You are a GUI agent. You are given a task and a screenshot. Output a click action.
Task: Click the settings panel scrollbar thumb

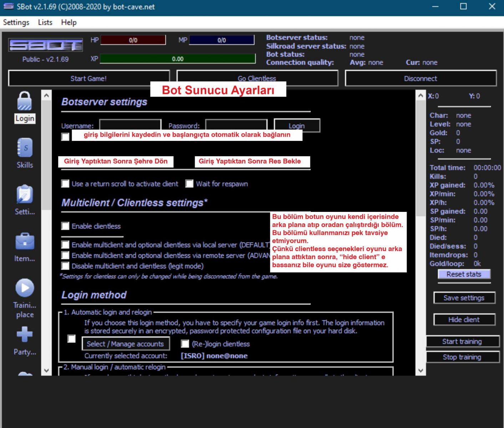[421, 158]
